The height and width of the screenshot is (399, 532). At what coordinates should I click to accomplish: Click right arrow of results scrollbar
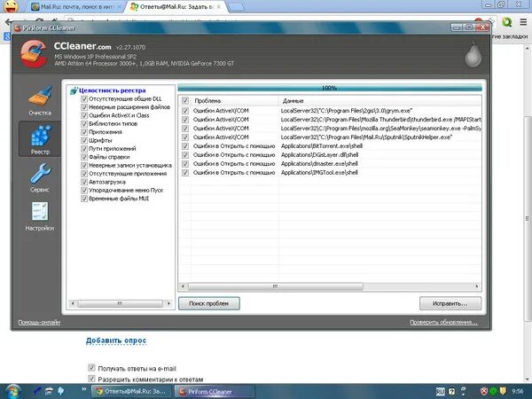coord(477,286)
